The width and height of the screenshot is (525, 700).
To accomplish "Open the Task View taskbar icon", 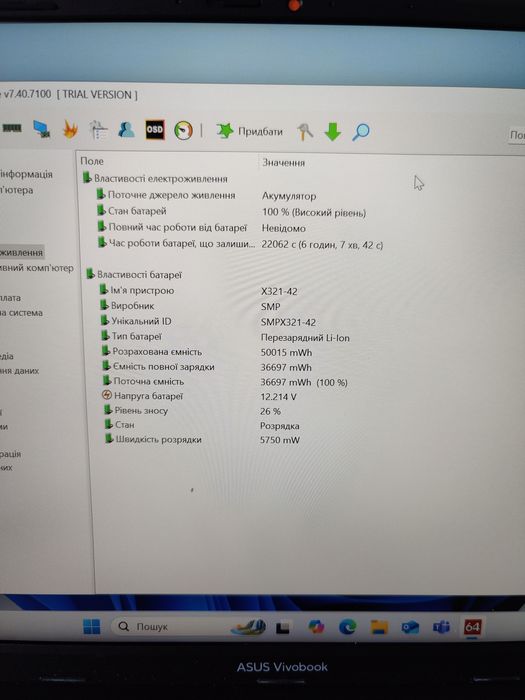I will (283, 628).
